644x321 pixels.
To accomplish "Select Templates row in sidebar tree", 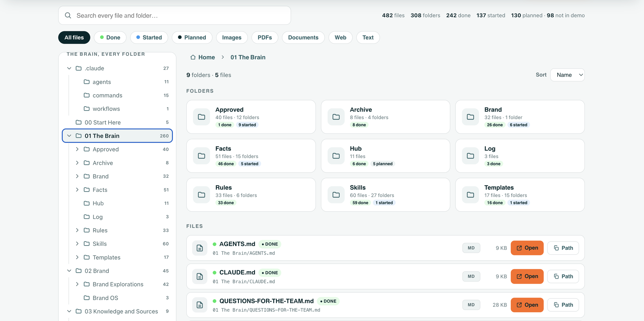I will (118, 257).
